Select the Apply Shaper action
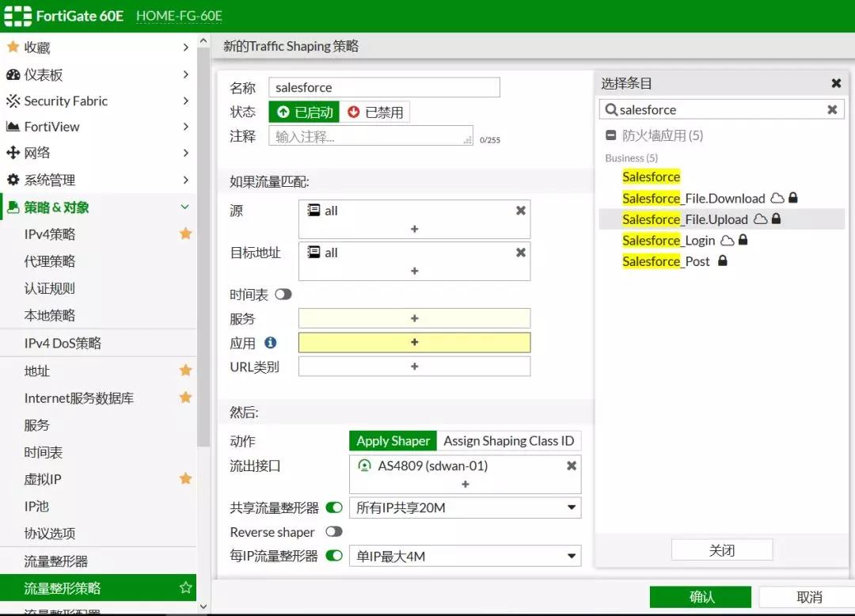 [x=393, y=440]
